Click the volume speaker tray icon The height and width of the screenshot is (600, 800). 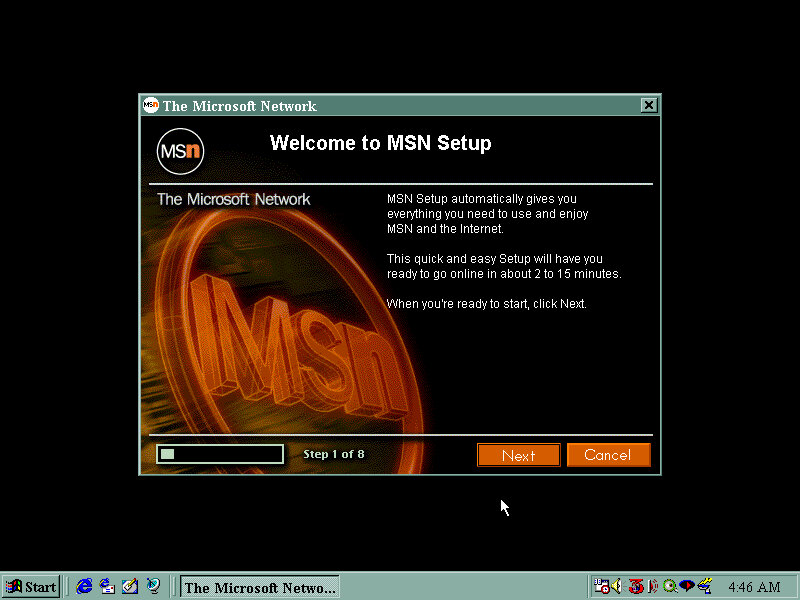[618, 587]
